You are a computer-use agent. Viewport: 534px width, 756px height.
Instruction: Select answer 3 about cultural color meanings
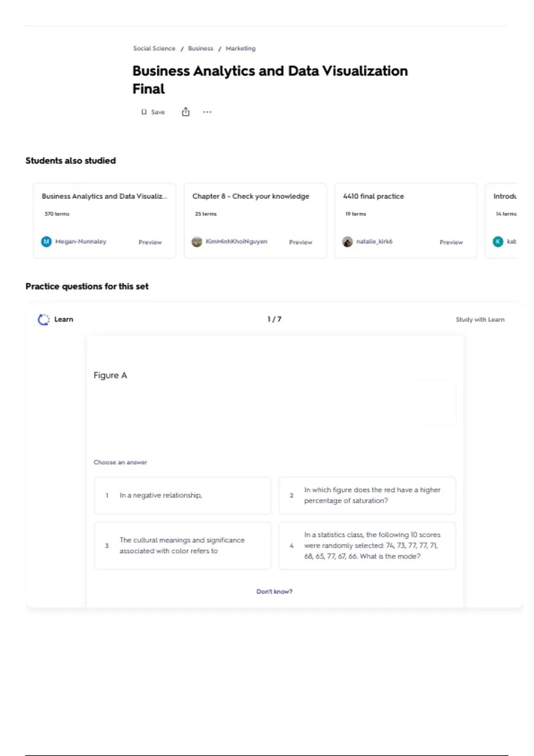tap(182, 546)
